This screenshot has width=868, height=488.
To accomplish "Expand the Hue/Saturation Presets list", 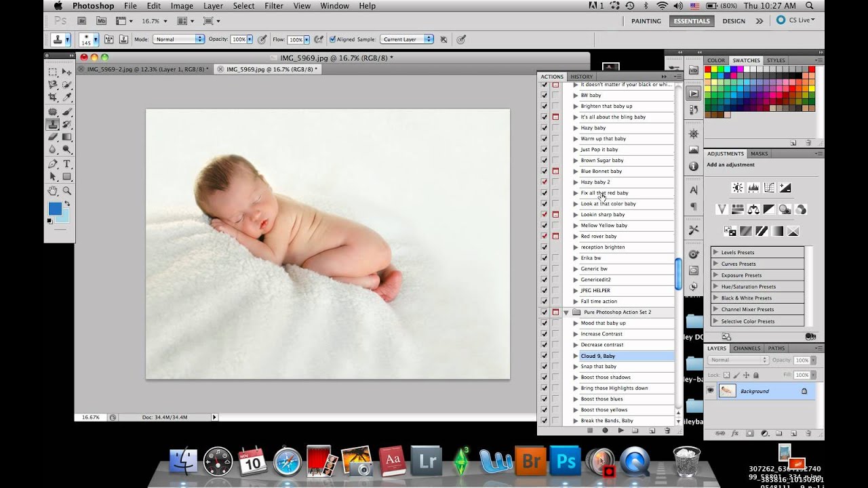I will [x=715, y=287].
